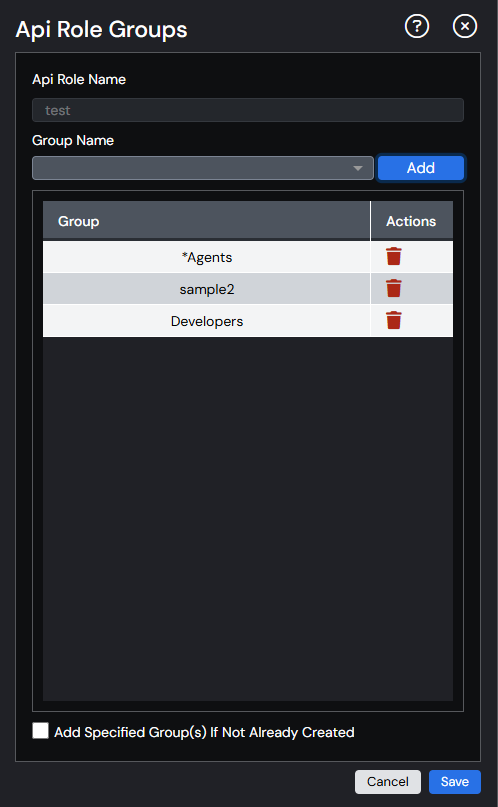498x807 pixels.
Task: Close the Api Role Groups dialog
Action: (x=465, y=27)
